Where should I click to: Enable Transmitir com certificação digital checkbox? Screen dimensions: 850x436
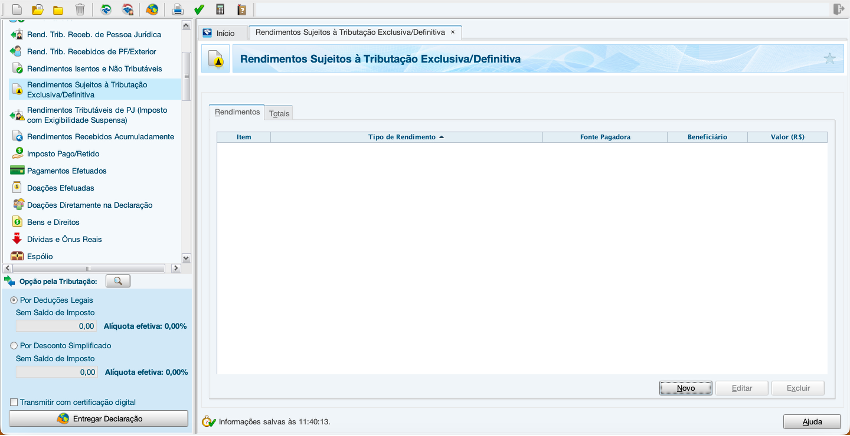[14, 402]
